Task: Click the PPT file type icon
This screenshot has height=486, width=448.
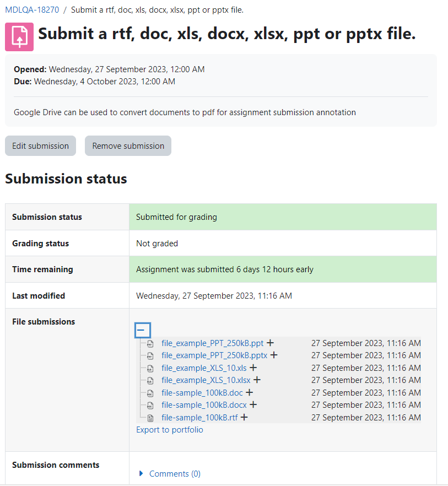Action: click(150, 343)
